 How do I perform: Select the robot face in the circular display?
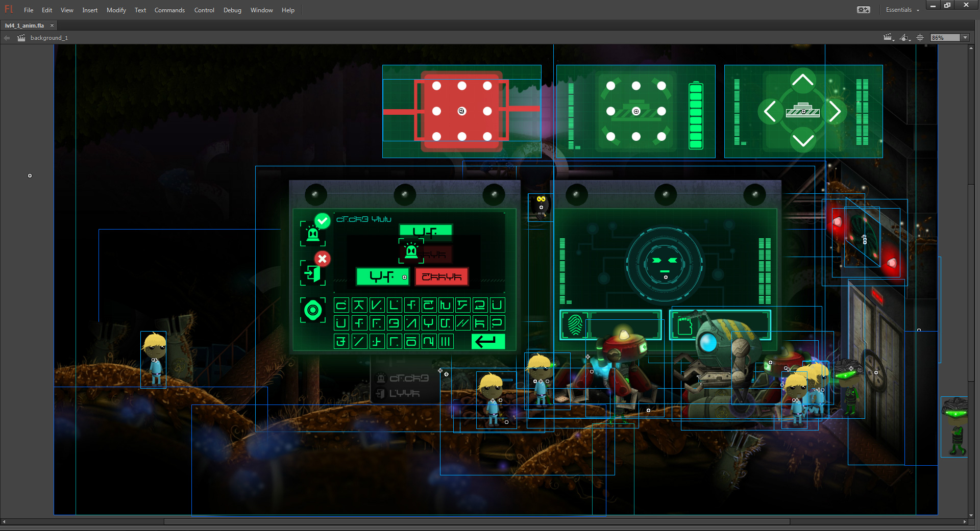click(665, 264)
